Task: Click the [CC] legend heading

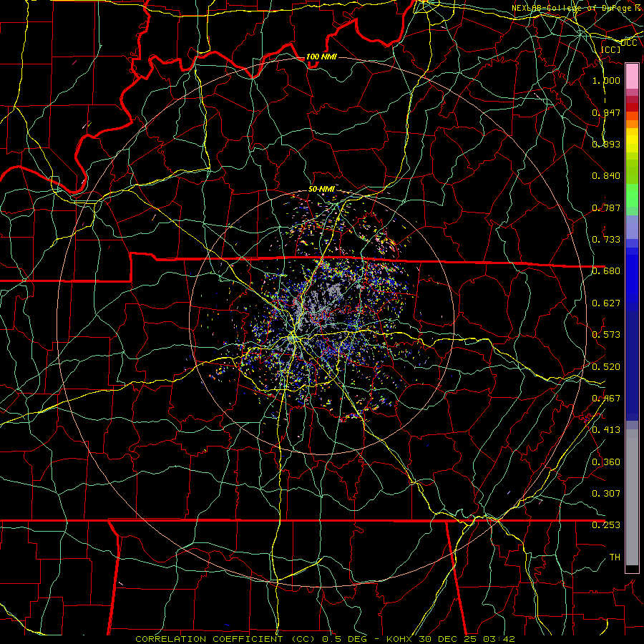Action: [x=611, y=49]
